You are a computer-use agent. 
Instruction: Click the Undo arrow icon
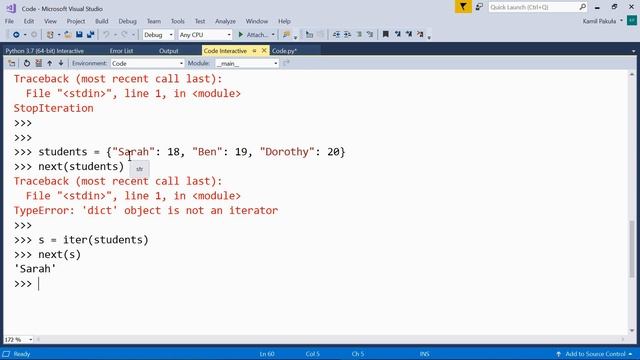pyautogui.click(x=106, y=35)
